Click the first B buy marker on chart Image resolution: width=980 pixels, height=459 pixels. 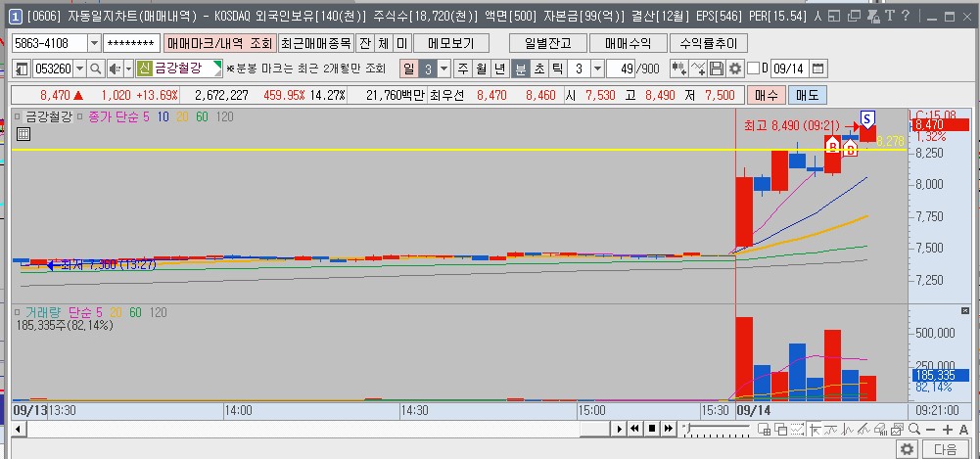click(x=832, y=146)
